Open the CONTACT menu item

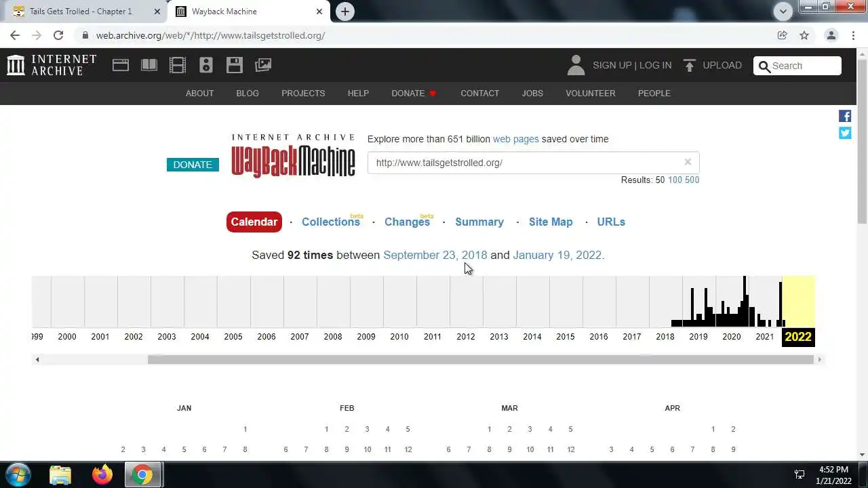479,94
